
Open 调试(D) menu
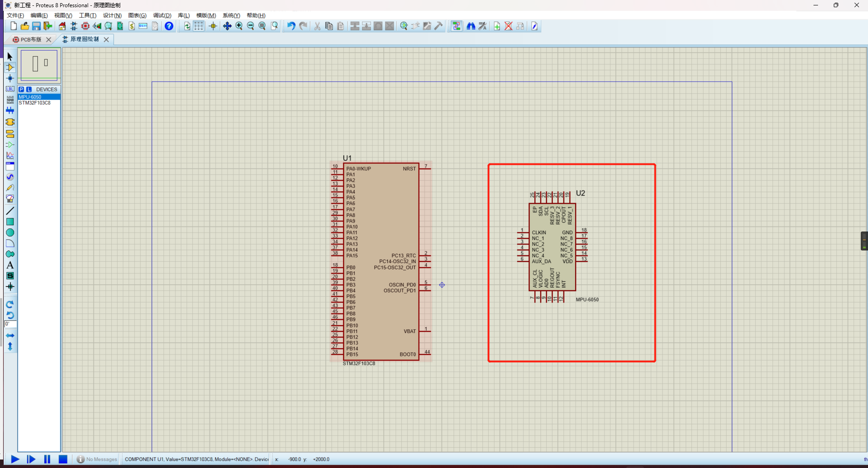click(162, 15)
